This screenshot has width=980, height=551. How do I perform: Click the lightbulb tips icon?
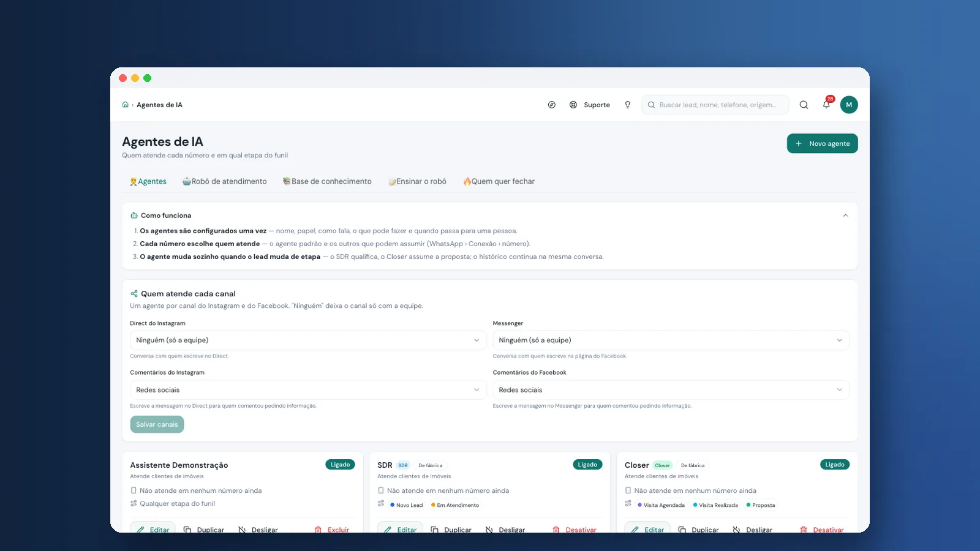(x=627, y=105)
